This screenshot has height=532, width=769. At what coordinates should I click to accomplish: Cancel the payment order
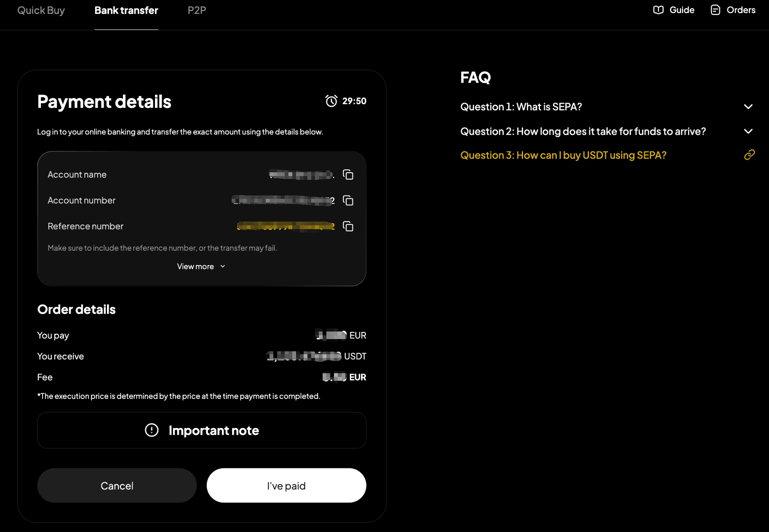click(117, 486)
